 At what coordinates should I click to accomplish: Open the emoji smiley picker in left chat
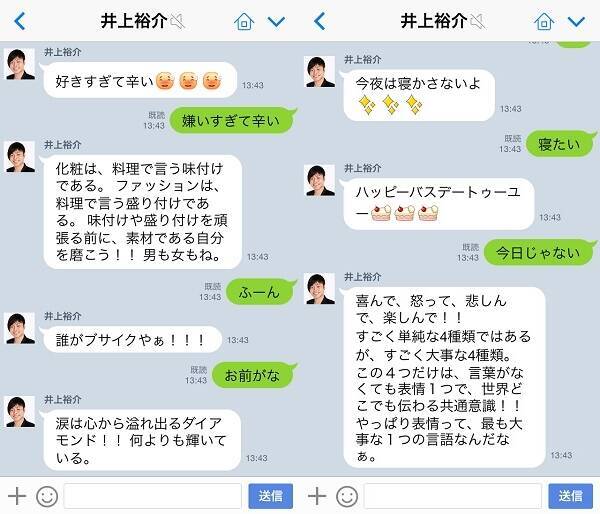(x=47, y=496)
